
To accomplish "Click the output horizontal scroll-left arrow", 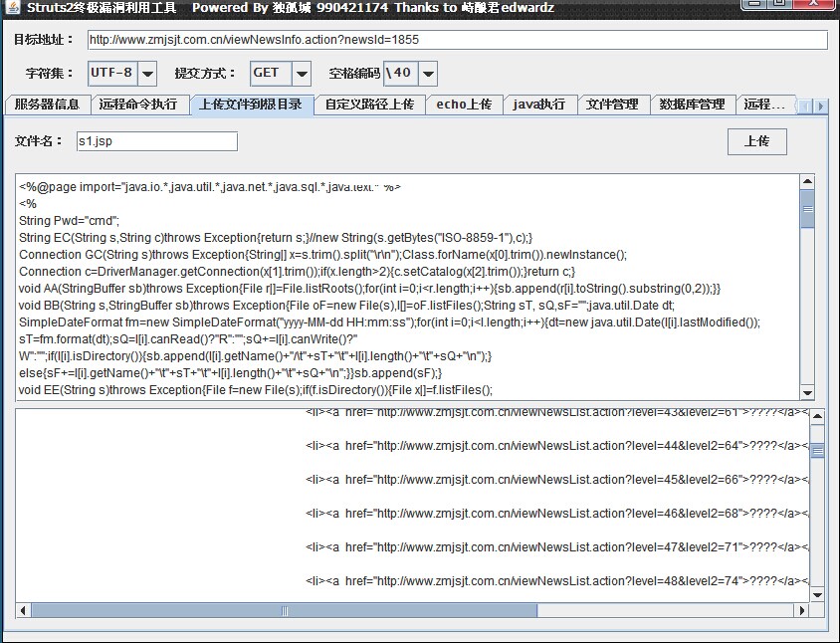I will (x=23, y=610).
